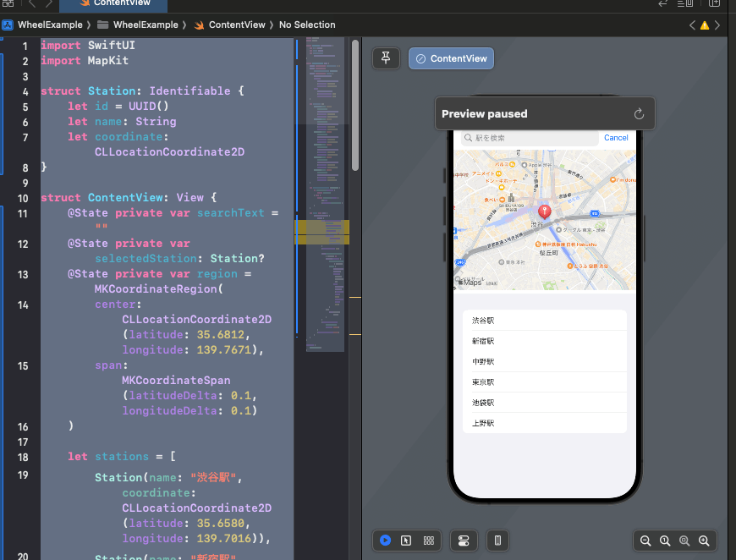Image resolution: width=736 pixels, height=560 pixels.
Task: Select the ContentView preview chip
Action: (x=451, y=58)
